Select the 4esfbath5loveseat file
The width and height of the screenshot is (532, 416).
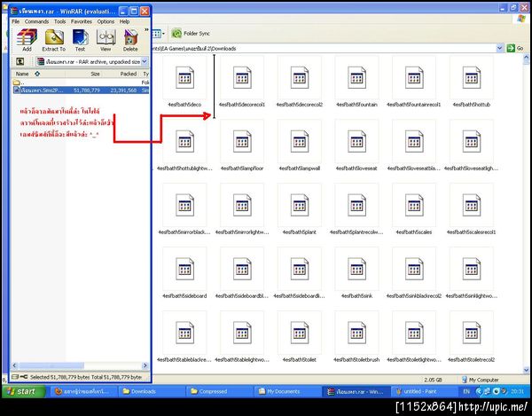(356, 145)
